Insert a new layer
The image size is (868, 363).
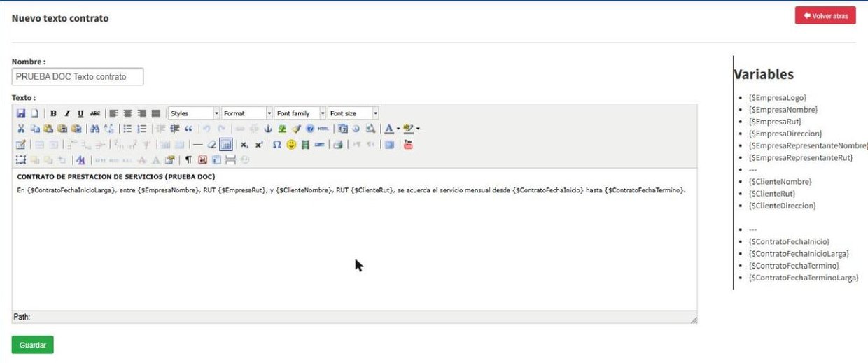[x=21, y=159]
